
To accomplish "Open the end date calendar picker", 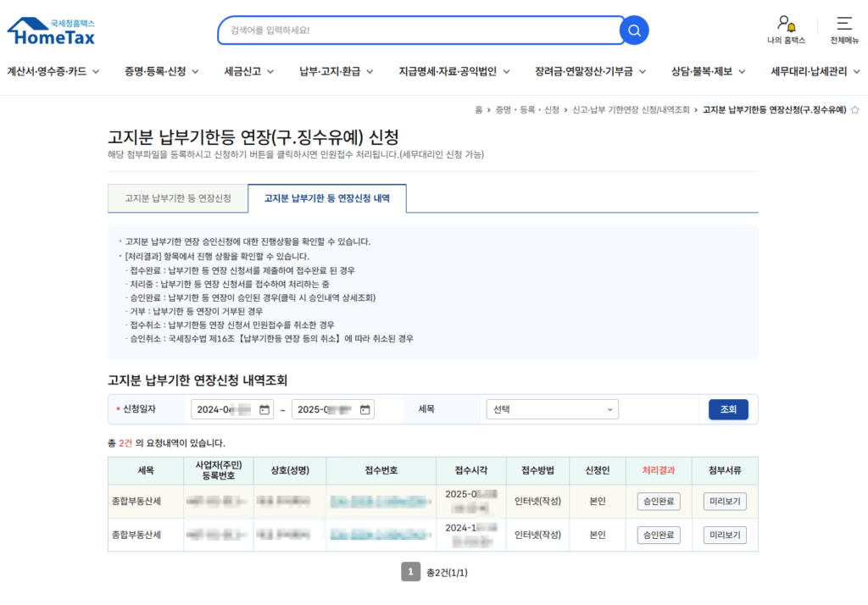I will pos(365,410).
